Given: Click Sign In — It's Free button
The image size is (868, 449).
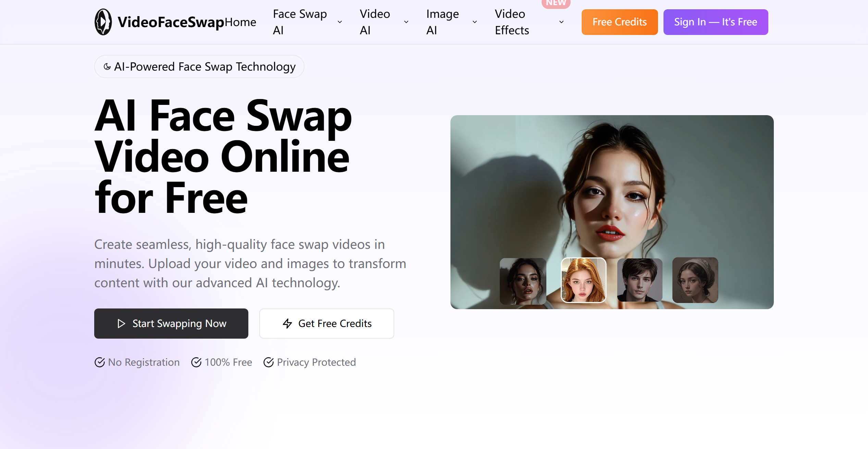Looking at the screenshot, I should tap(716, 22).
